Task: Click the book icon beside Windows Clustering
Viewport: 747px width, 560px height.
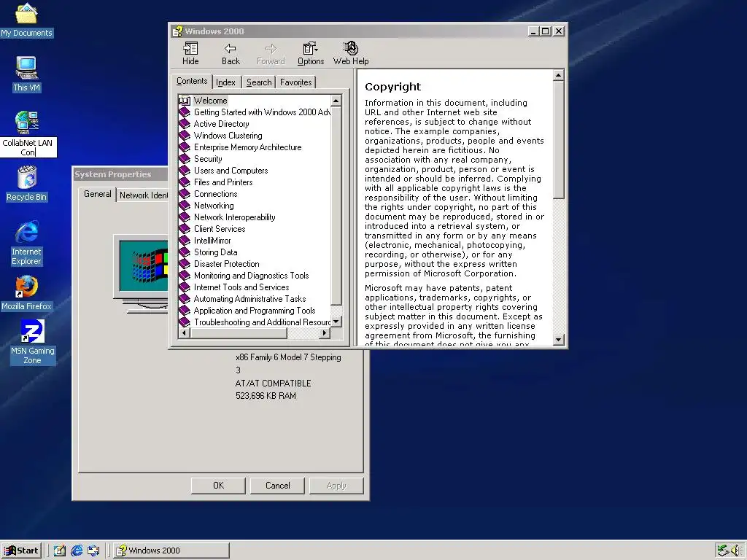Action: pyautogui.click(x=185, y=136)
